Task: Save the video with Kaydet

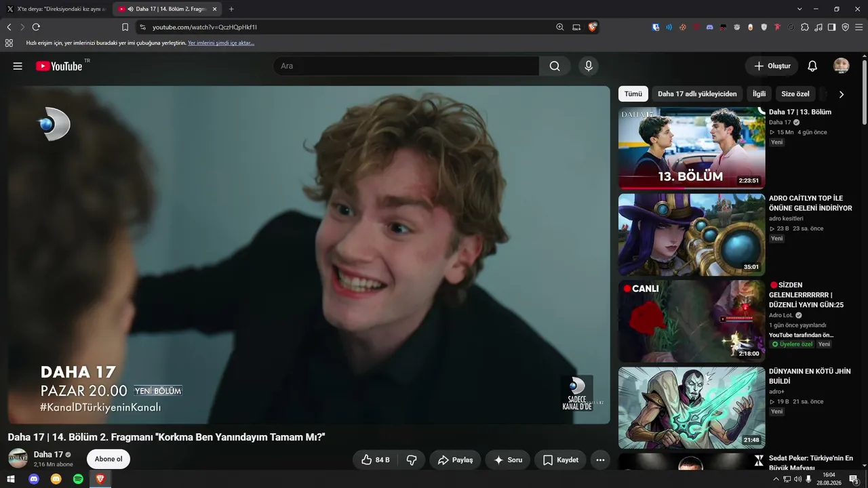Action: tap(560, 460)
